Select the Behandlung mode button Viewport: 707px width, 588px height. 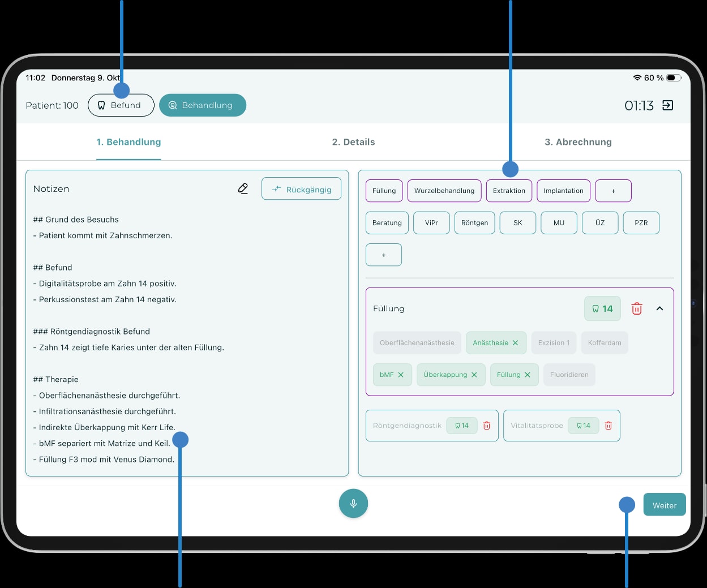pyautogui.click(x=203, y=105)
